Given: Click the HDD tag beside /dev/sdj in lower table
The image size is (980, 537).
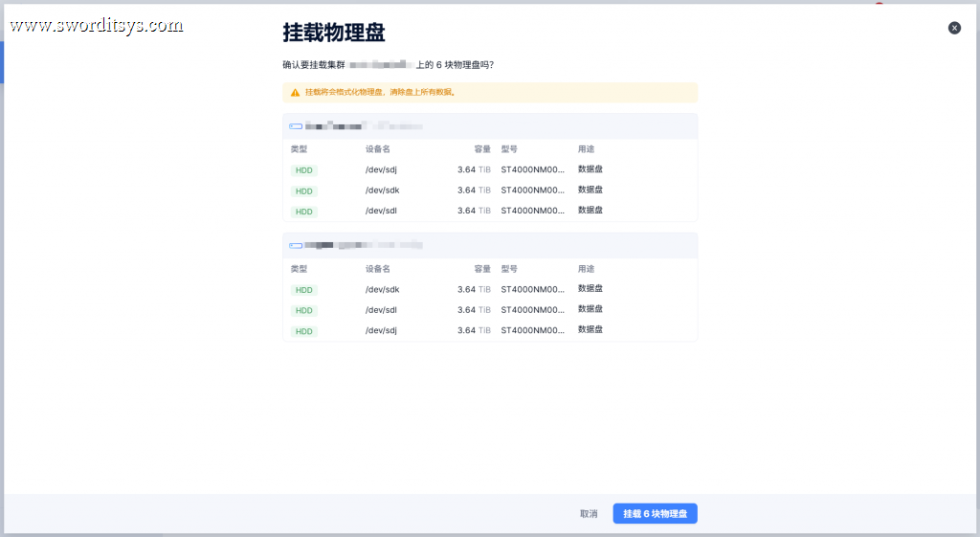Looking at the screenshot, I should coord(303,330).
